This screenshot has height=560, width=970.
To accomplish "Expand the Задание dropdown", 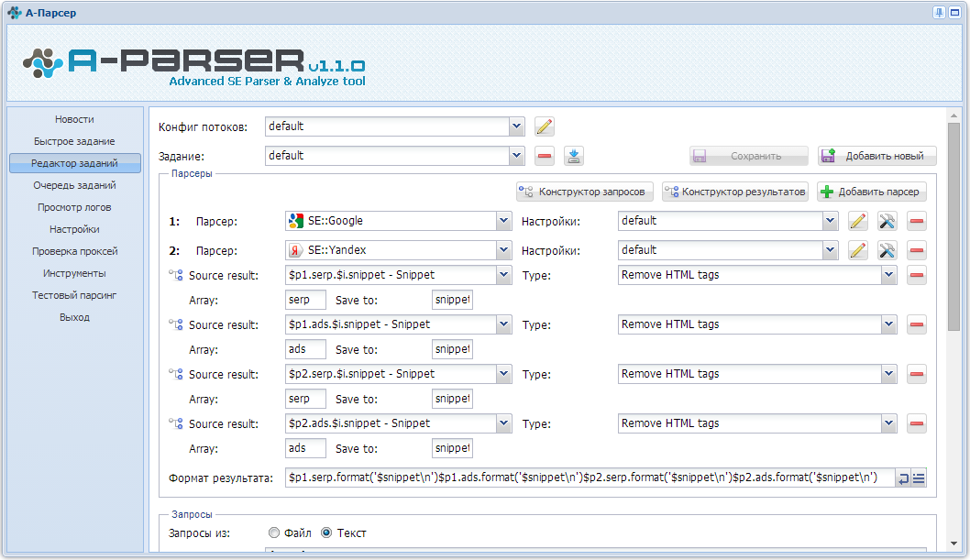I will [x=516, y=156].
